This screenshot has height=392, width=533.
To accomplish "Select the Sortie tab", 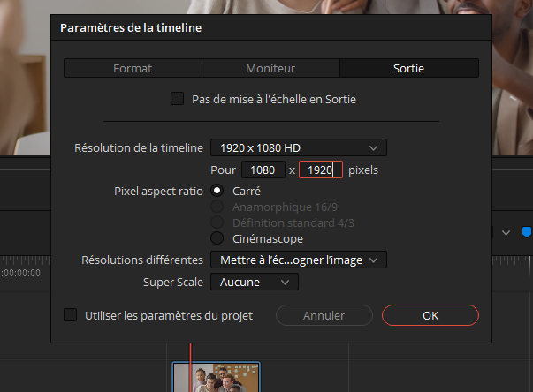I will [x=409, y=68].
